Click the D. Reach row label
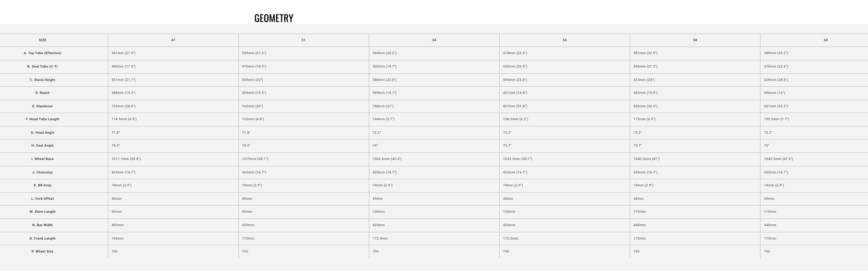 [x=43, y=93]
